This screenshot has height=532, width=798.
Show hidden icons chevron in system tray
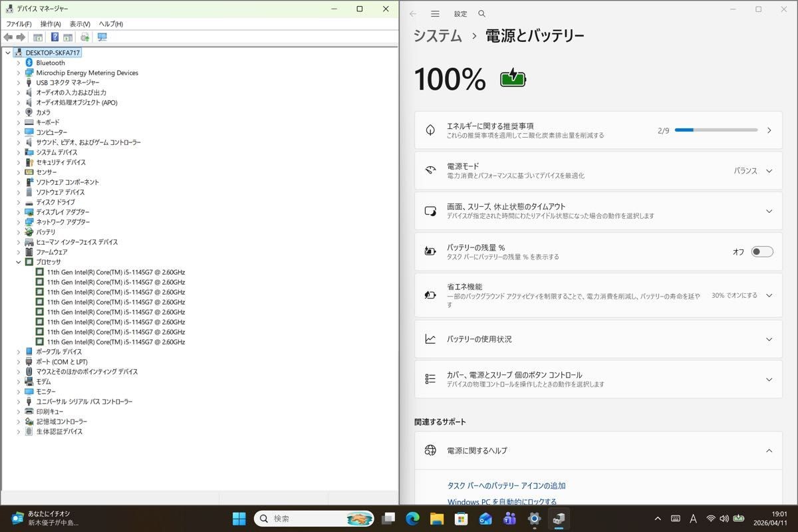(x=658, y=519)
